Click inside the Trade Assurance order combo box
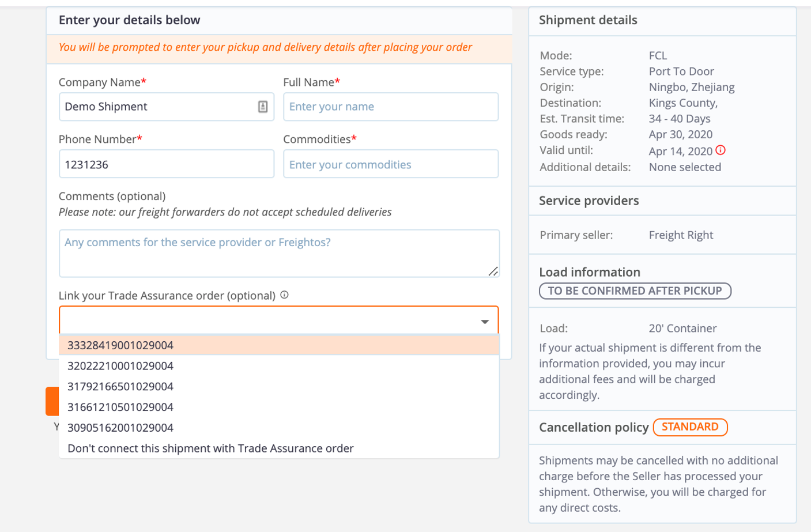 279,320
